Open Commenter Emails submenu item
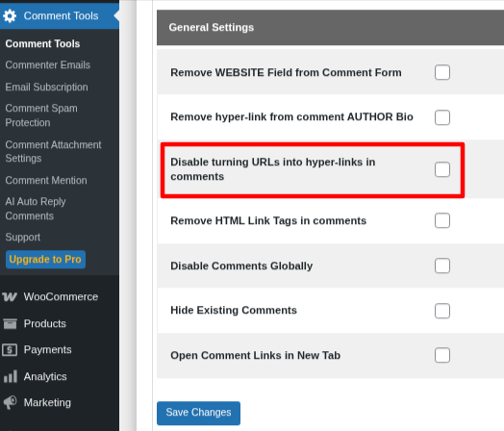 tap(47, 64)
